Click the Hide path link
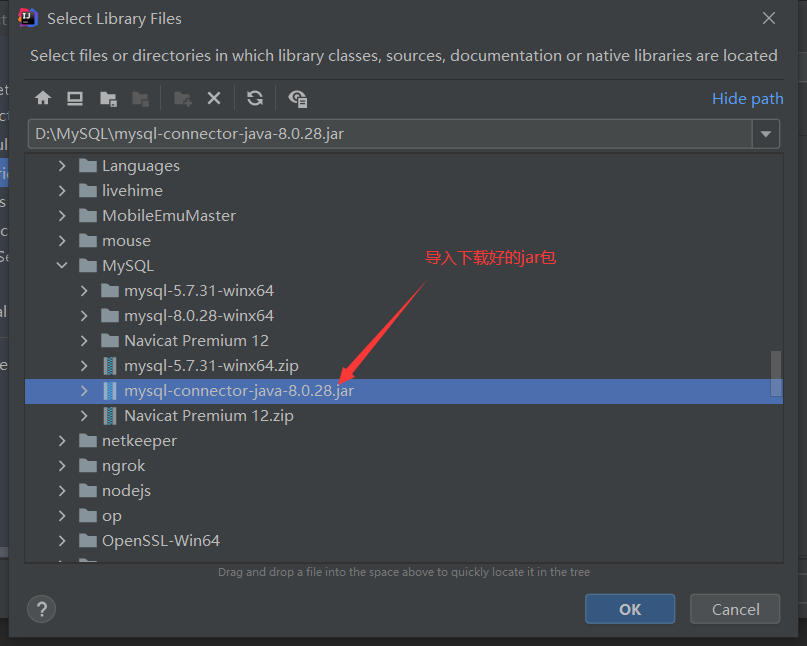Image resolution: width=807 pixels, height=646 pixels. 747,98
